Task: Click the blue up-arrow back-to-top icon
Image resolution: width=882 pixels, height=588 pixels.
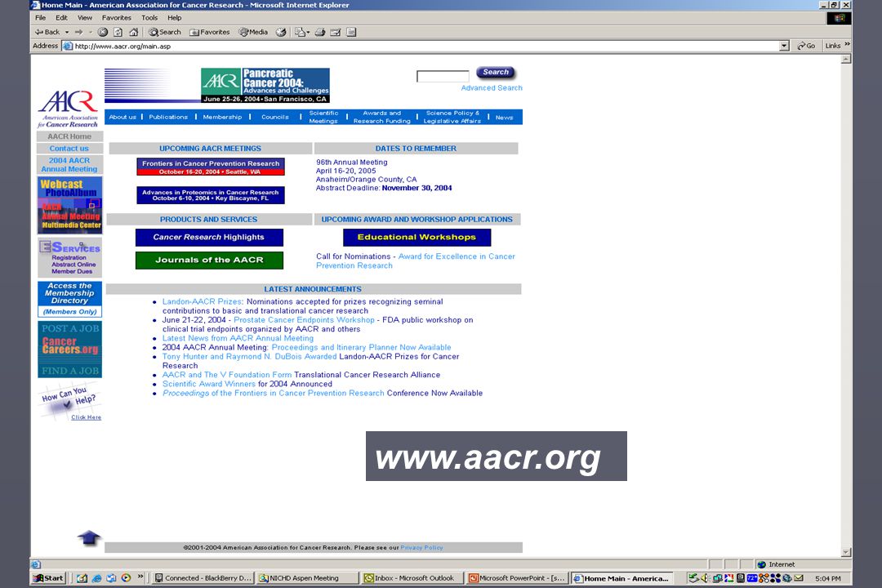Action: point(89,537)
